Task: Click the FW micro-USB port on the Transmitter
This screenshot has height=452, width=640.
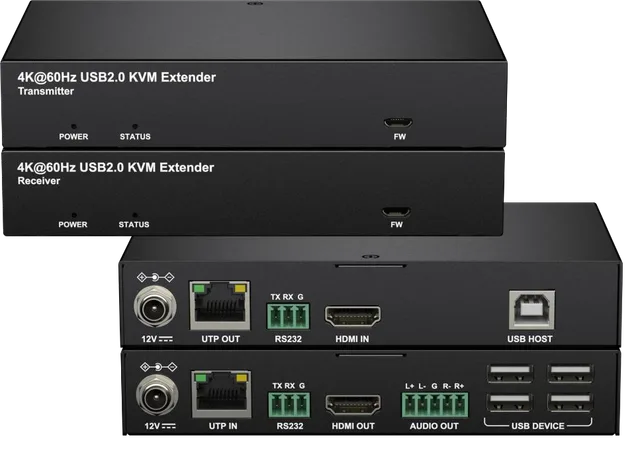Action: pos(398,122)
